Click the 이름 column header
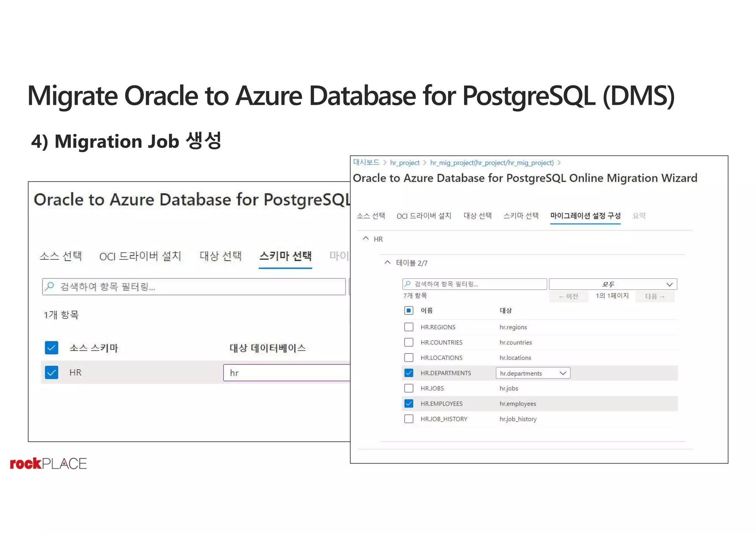This screenshot has height=534, width=756. pyautogui.click(x=426, y=311)
